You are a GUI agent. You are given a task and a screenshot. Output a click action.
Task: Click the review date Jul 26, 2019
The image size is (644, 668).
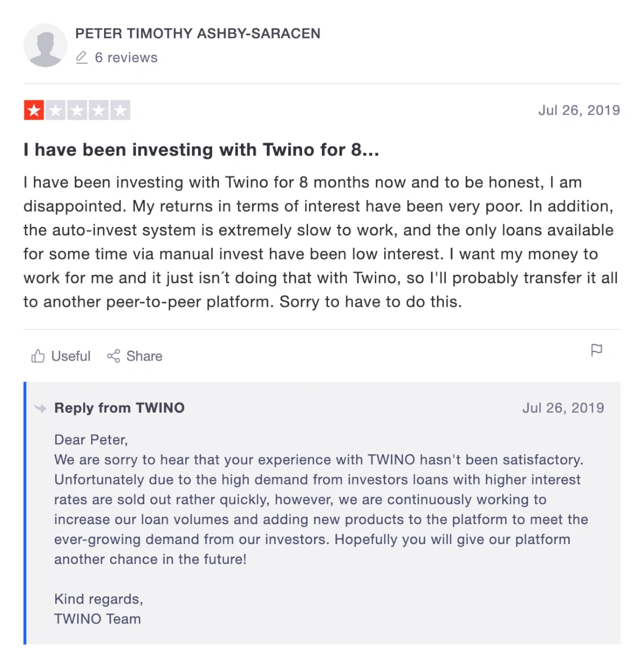(x=579, y=110)
